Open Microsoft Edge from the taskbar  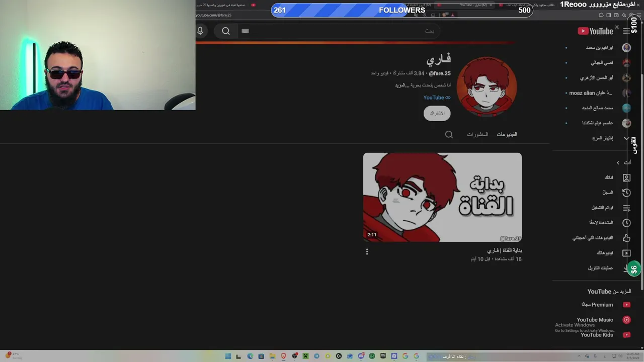[250, 356]
